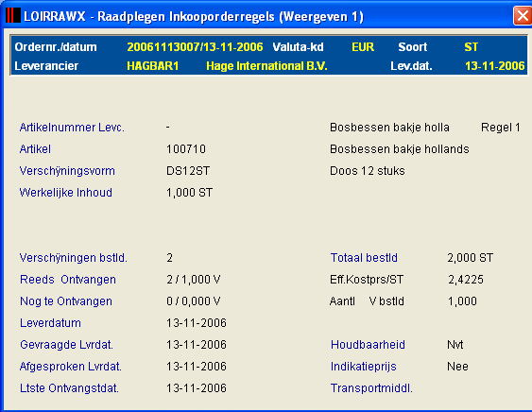Viewport: 532px width, 412px height.
Task: Click the Artikel label link
Action: coord(35,149)
